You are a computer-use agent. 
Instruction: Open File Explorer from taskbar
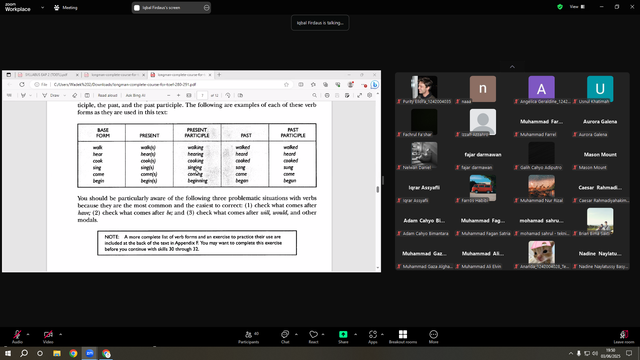[x=57, y=353]
